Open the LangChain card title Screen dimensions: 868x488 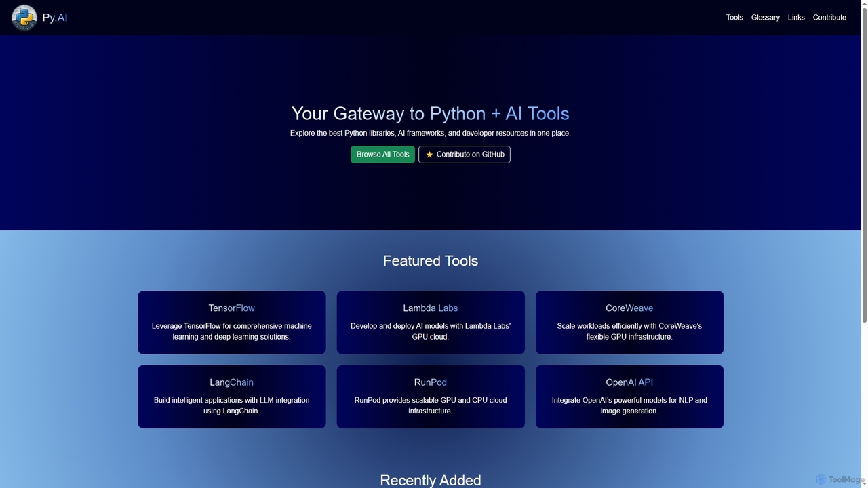[232, 382]
